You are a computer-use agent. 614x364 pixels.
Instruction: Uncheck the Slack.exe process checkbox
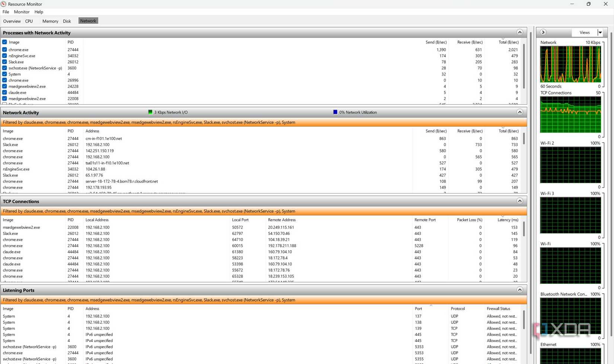click(x=4, y=62)
